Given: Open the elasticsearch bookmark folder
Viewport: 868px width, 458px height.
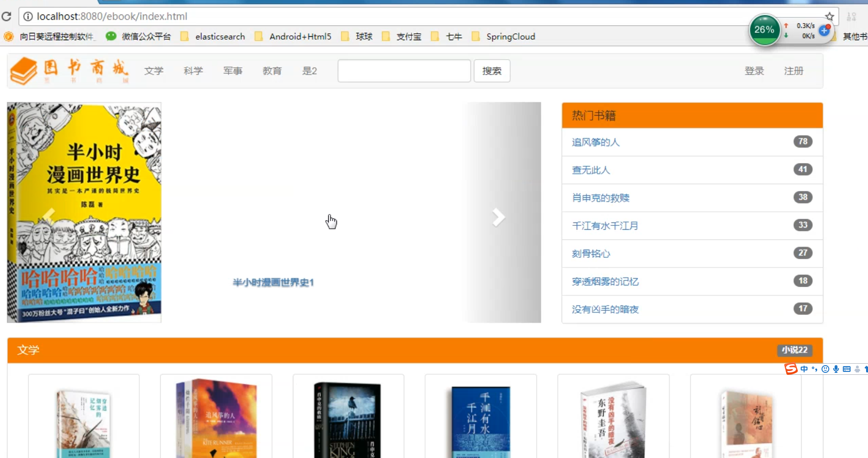Looking at the screenshot, I should [213, 36].
